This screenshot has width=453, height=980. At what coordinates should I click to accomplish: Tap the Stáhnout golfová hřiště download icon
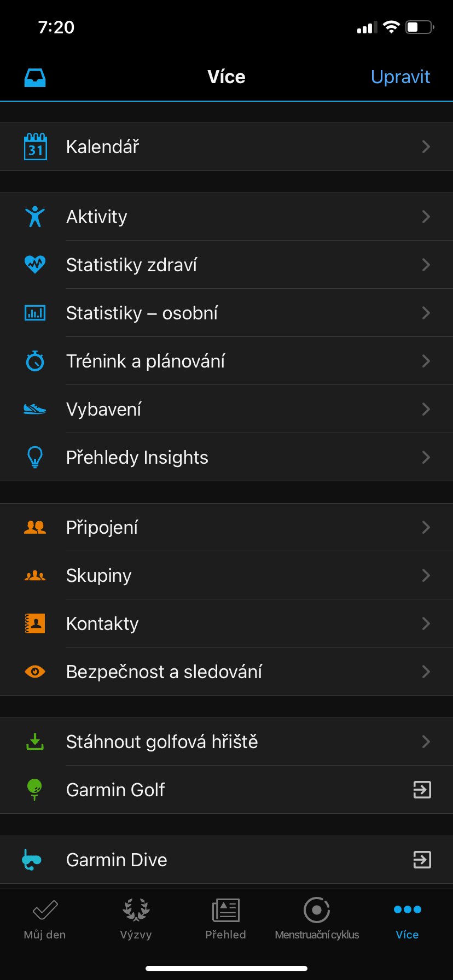tap(35, 742)
